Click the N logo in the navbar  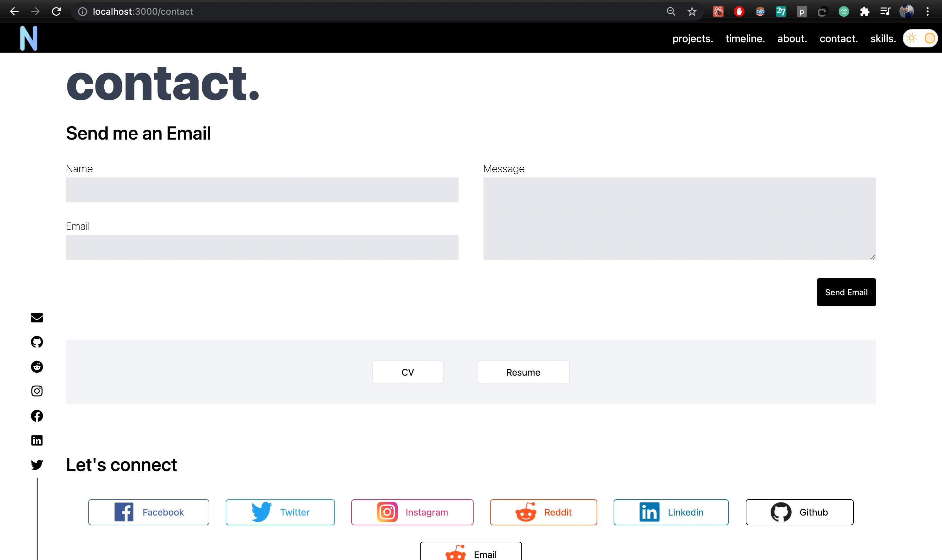(x=29, y=38)
